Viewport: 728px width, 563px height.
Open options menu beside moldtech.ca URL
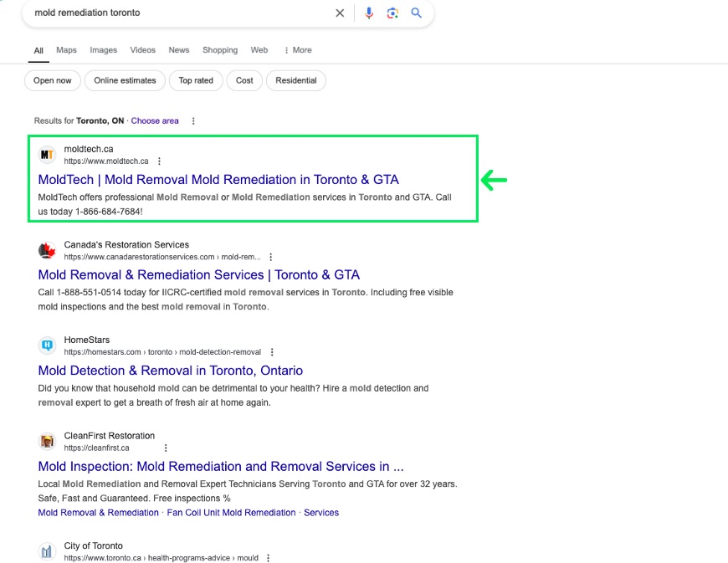[x=160, y=161]
